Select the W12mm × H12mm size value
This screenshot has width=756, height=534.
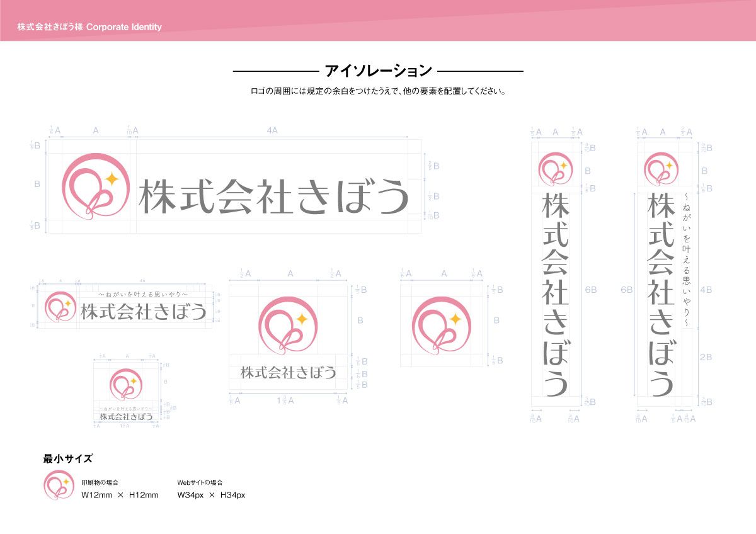(120, 495)
